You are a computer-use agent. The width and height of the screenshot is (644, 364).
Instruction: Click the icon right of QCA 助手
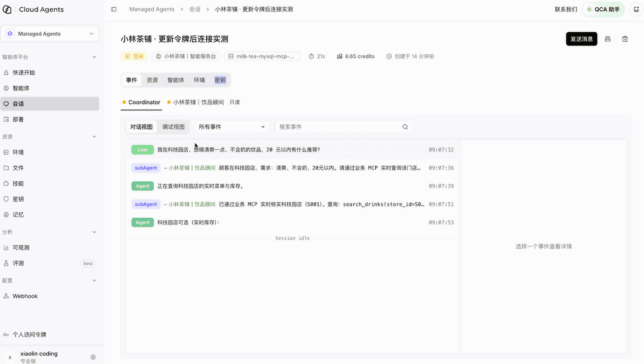(636, 9)
